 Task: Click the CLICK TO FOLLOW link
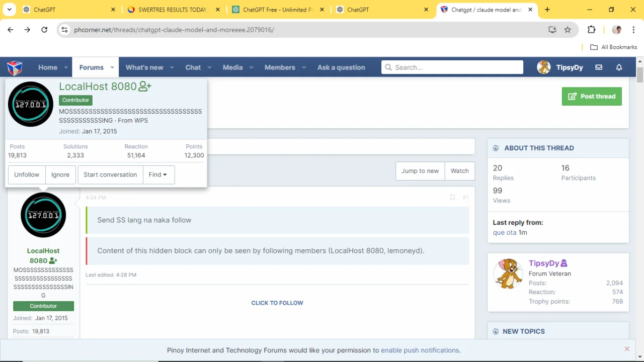pyautogui.click(x=277, y=303)
